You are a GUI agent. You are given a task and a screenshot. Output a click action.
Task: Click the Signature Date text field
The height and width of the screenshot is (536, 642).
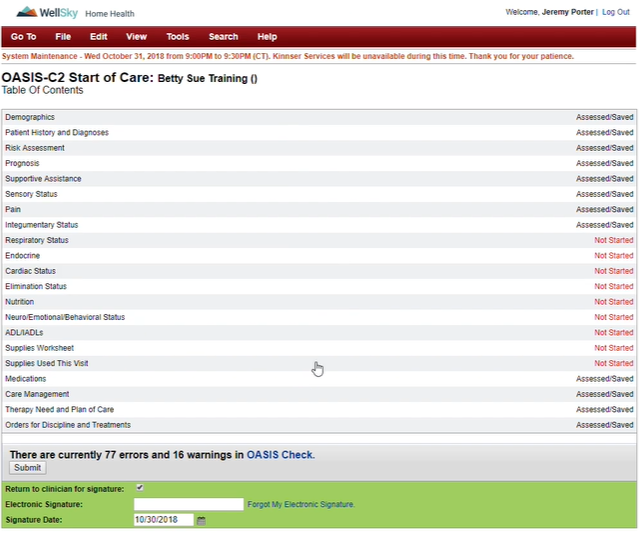pyautogui.click(x=163, y=520)
